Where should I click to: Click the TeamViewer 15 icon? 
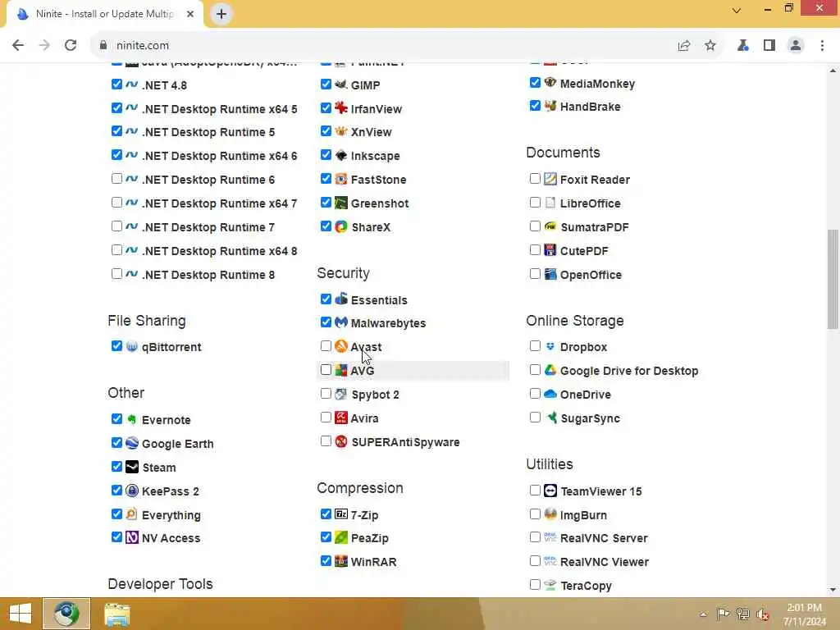click(x=550, y=491)
